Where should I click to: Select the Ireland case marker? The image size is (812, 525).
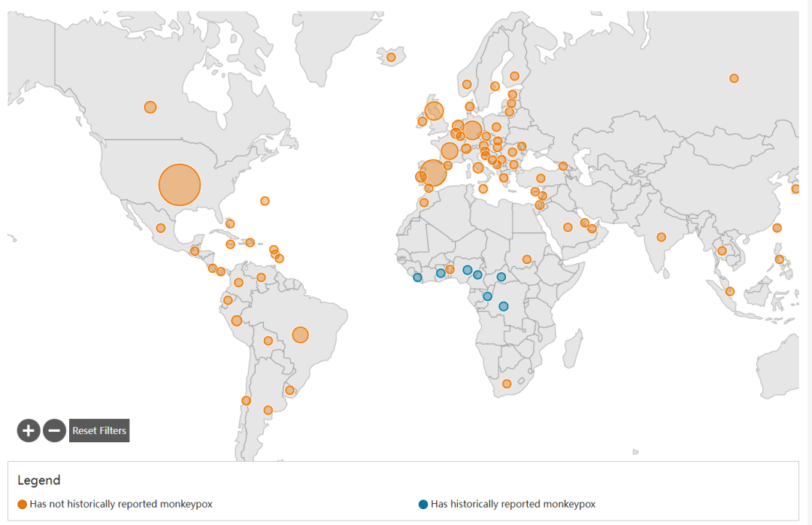[x=422, y=121]
